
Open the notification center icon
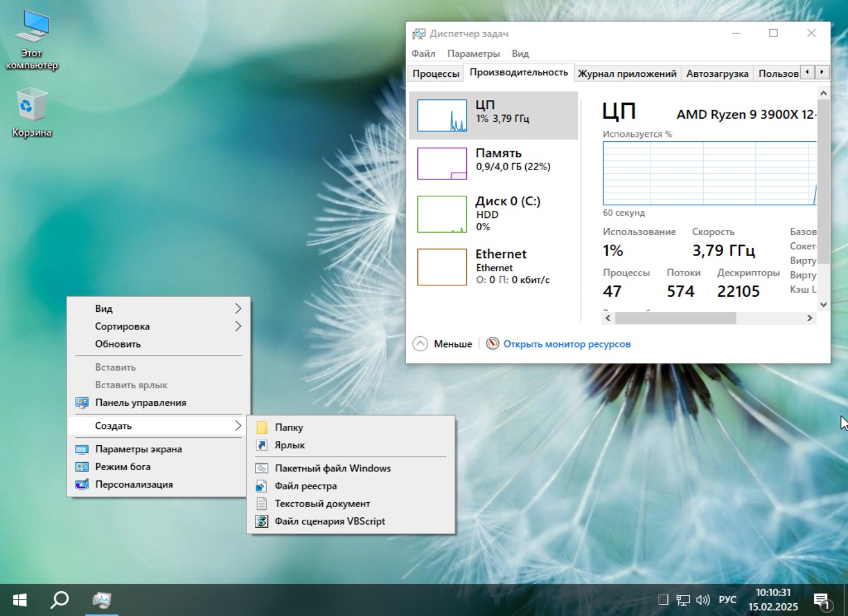[822, 600]
